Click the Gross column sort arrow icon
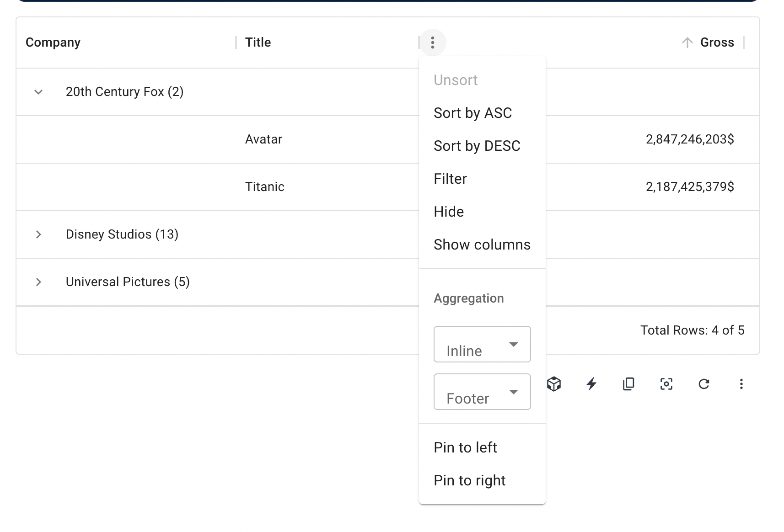This screenshot has width=784, height=532. (687, 43)
